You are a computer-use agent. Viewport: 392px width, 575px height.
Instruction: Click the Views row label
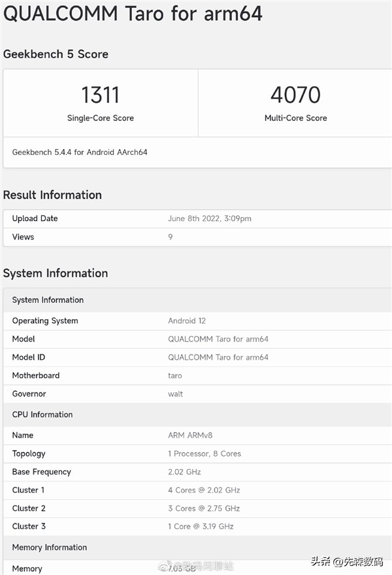tap(23, 237)
